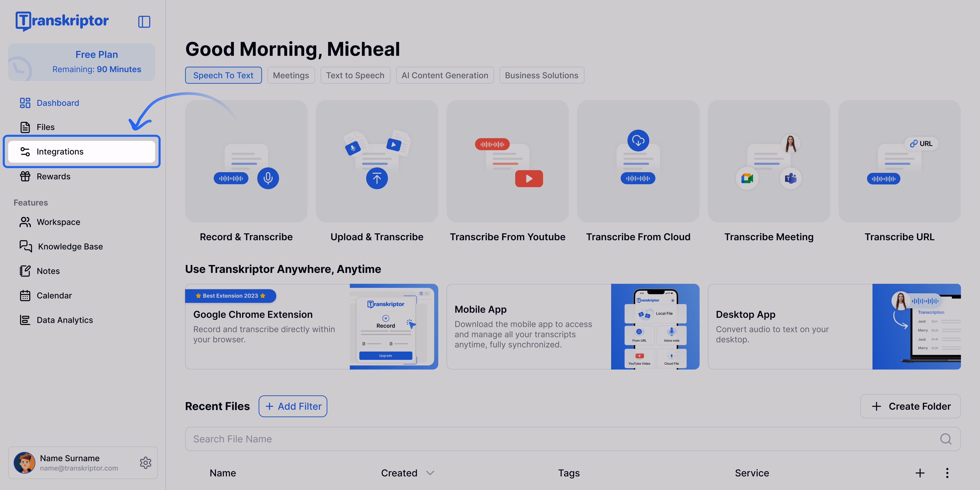Select the Text to Speech tab
Image resolution: width=980 pixels, height=490 pixels.
coord(355,75)
